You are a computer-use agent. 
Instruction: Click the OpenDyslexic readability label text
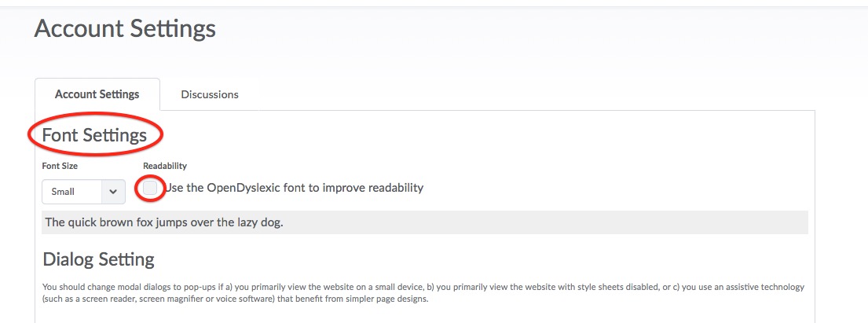point(293,188)
